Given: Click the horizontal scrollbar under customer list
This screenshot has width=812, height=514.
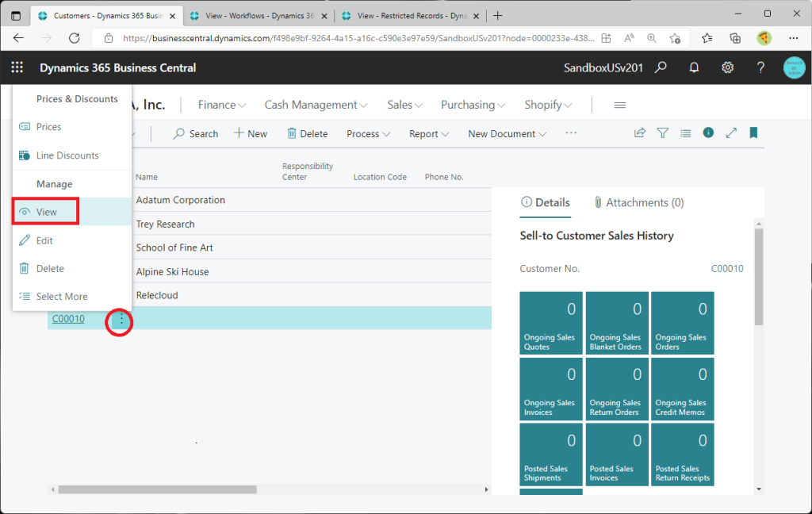Looking at the screenshot, I should (x=158, y=489).
